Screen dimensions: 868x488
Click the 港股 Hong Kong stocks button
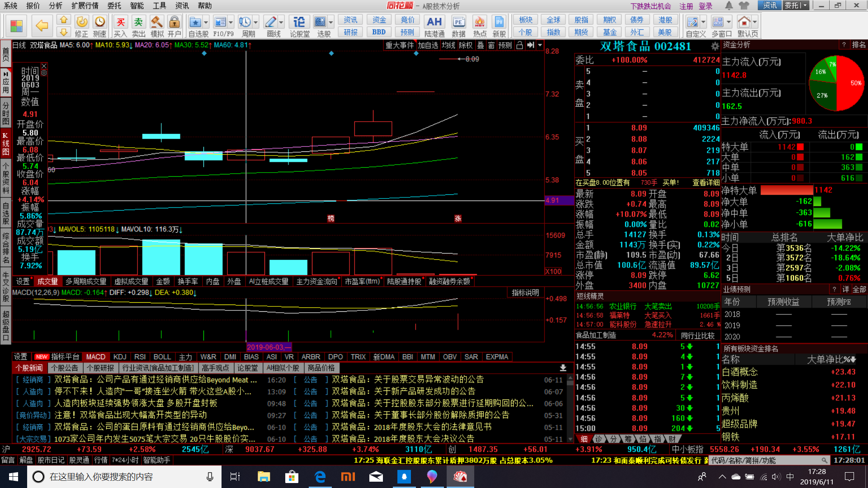tap(665, 20)
